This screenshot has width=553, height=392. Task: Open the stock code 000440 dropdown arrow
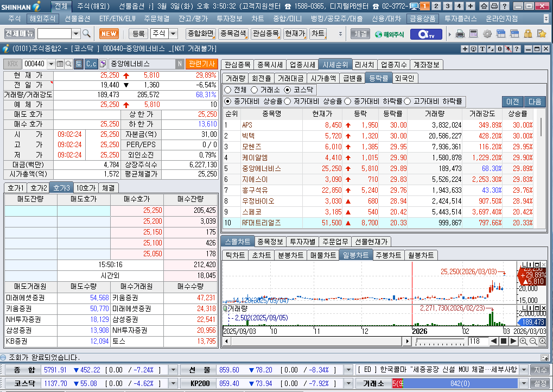coord(51,64)
